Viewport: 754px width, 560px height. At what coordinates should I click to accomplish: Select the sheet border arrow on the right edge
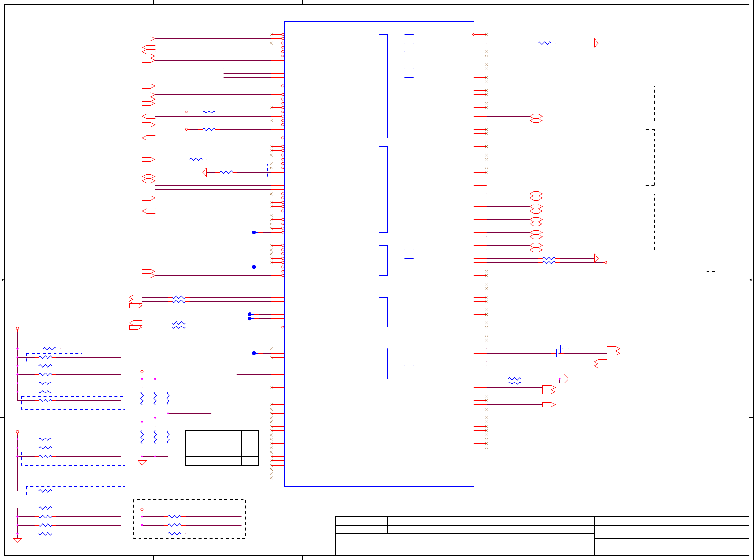(751, 280)
